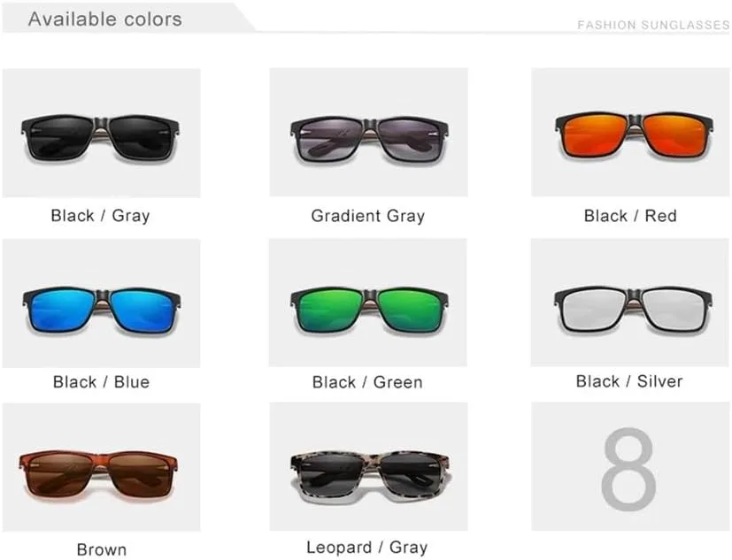Click the Available colors heading
This screenshot has width=732, height=560.
click(x=105, y=19)
